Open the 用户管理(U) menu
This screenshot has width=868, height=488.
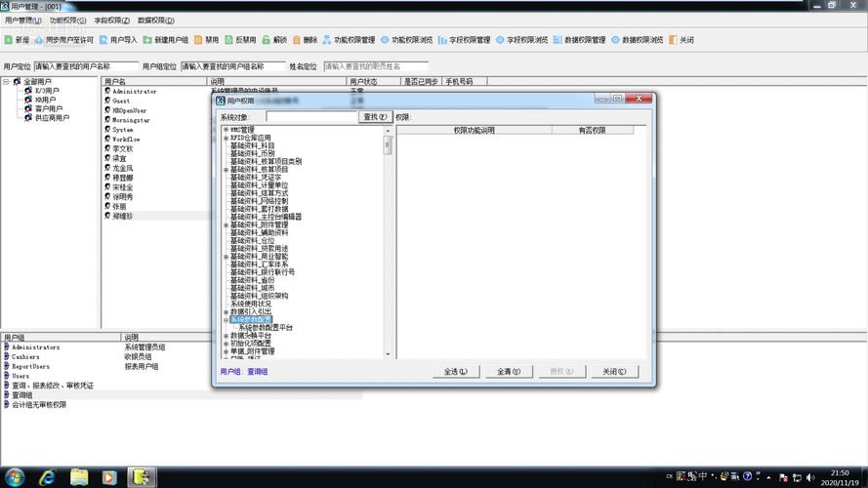coord(22,20)
